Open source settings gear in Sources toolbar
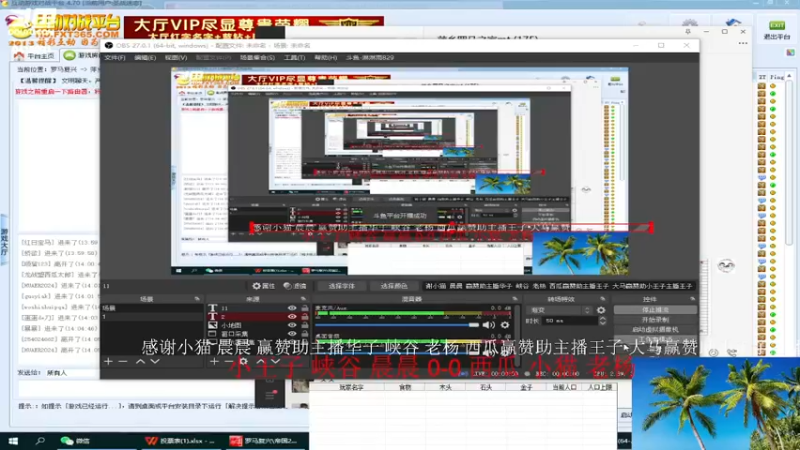 [x=244, y=361]
